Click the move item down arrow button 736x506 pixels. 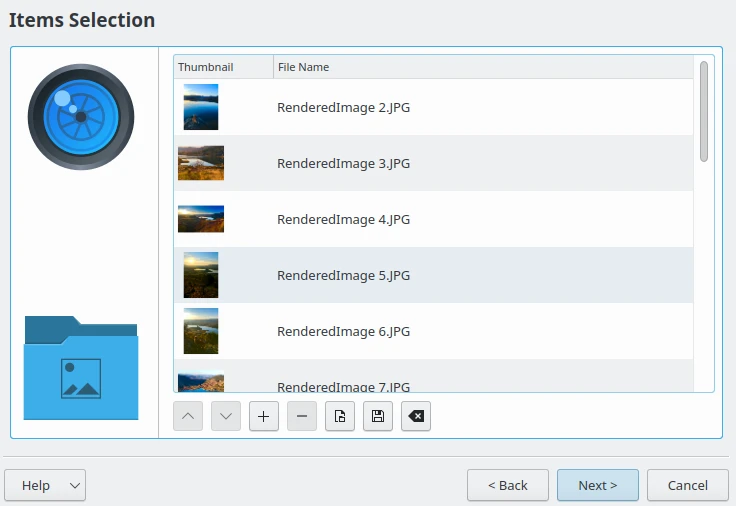[226, 416]
